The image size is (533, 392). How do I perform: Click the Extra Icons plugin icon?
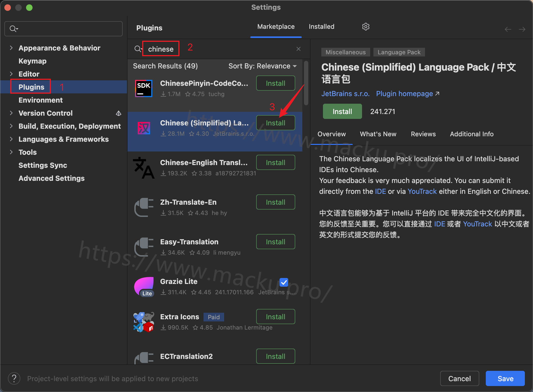point(144,322)
